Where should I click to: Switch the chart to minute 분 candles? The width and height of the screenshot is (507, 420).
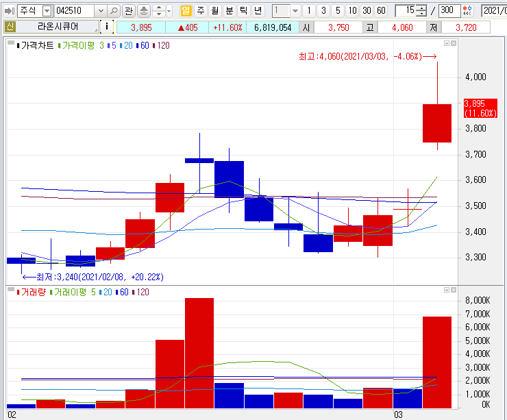230,11
